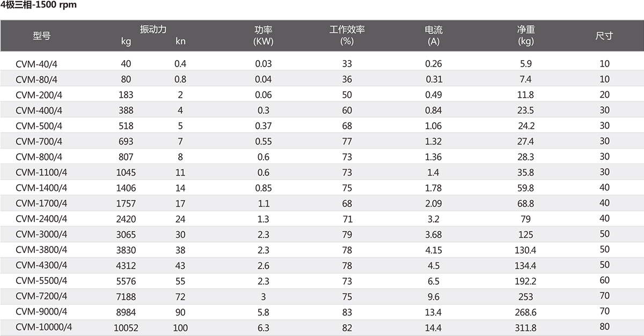The width and height of the screenshot is (644, 336).
Task: Click the 功率 (KW) column header
Action: 264,35
